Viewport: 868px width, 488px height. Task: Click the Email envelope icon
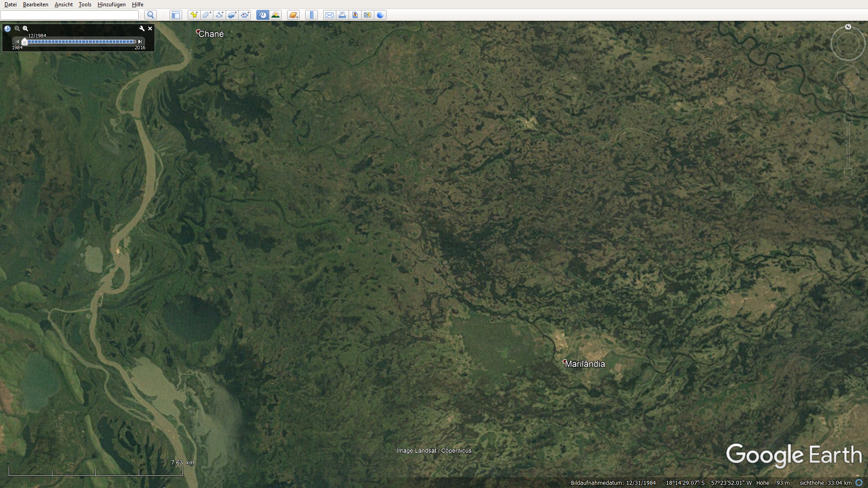point(330,15)
